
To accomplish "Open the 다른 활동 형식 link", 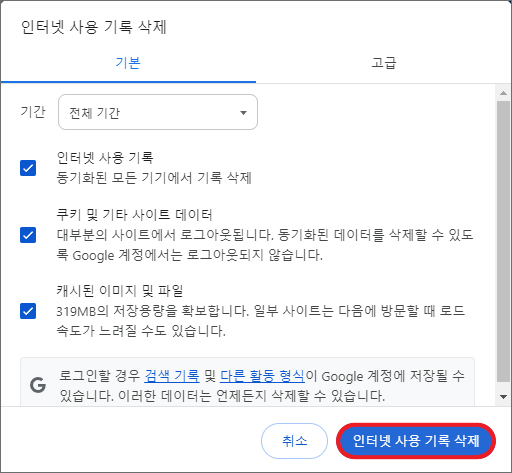I will point(262,376).
